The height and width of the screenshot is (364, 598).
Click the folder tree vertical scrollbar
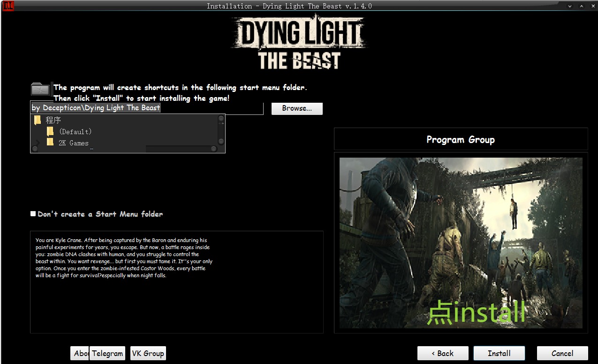click(221, 130)
